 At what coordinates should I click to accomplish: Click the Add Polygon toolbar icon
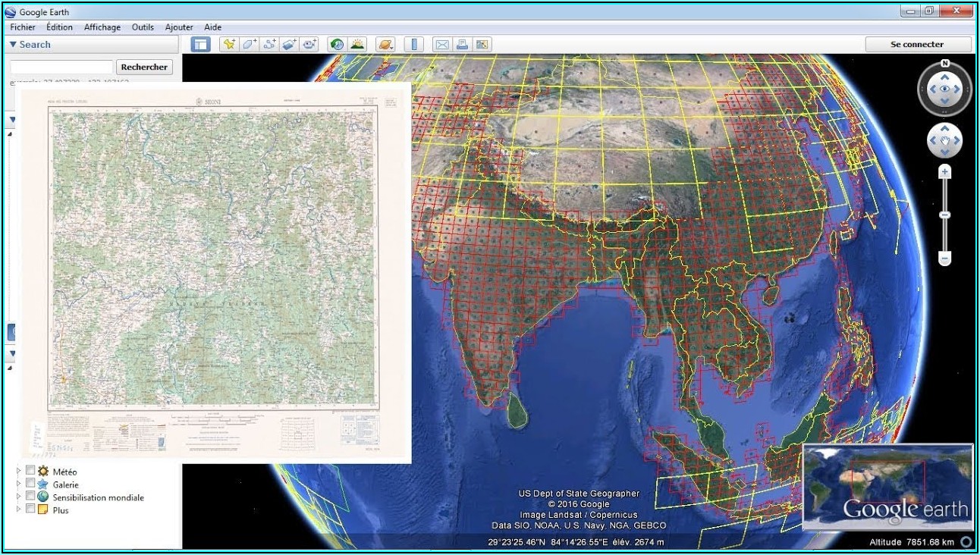pyautogui.click(x=249, y=45)
